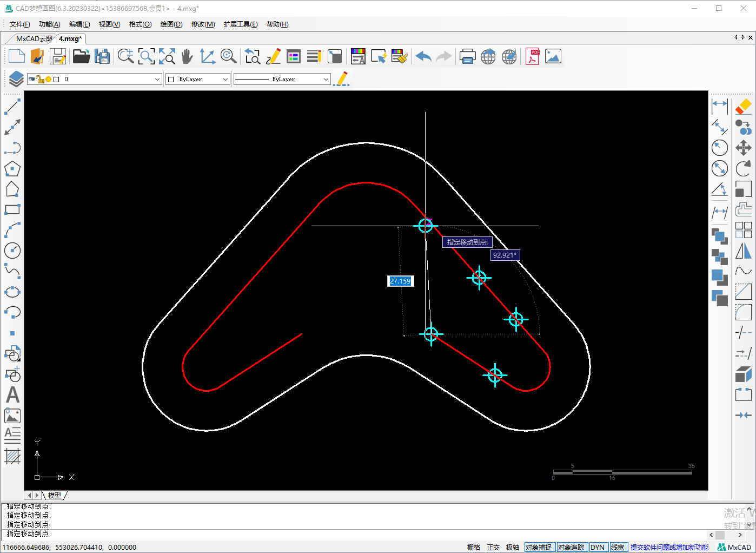Open the 视图(V) menu

pyautogui.click(x=109, y=24)
